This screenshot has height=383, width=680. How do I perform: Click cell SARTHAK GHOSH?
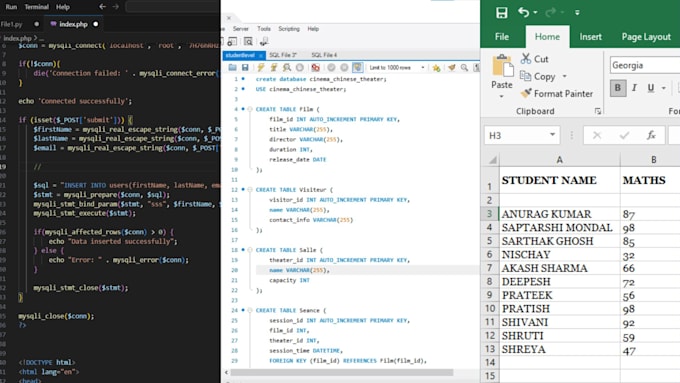(x=559, y=241)
